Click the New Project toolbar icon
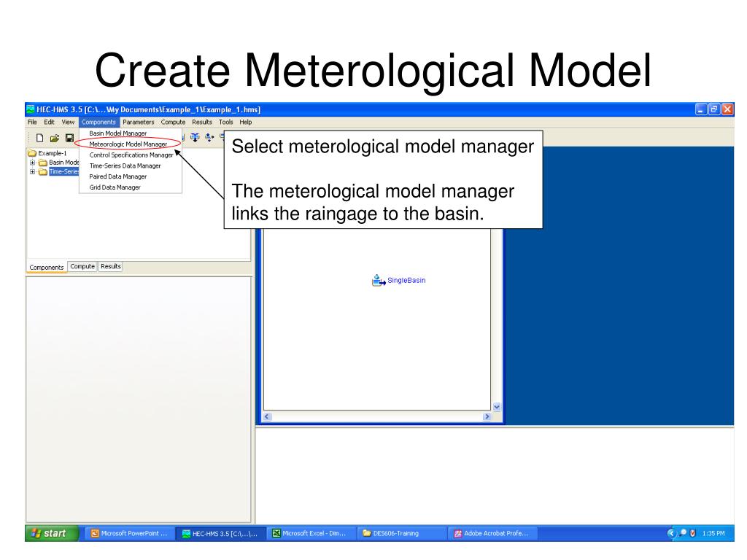747x560 pixels. pos(40,138)
